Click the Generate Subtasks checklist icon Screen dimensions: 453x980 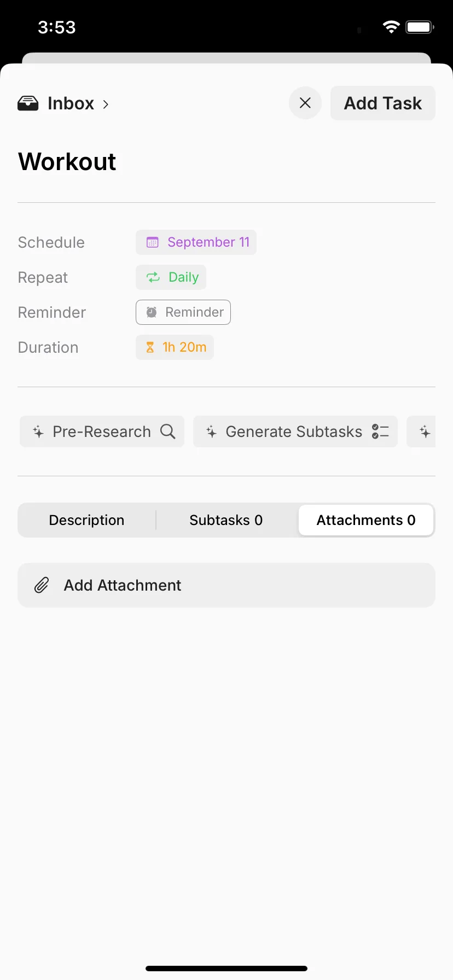[x=380, y=431]
